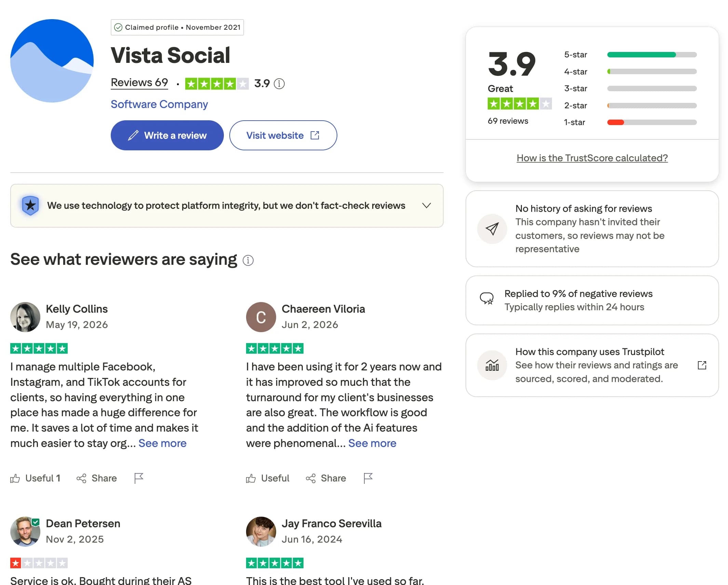Click the chart icon for Trustpilot usage
The height and width of the screenshot is (585, 728).
[x=492, y=365]
